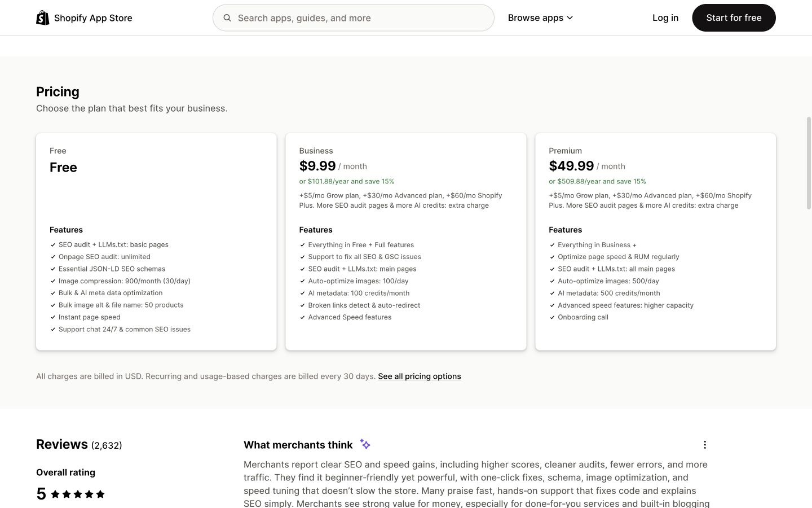Click 'Advanced Speed features' in Business plan
This screenshot has width=812, height=508.
(x=350, y=317)
